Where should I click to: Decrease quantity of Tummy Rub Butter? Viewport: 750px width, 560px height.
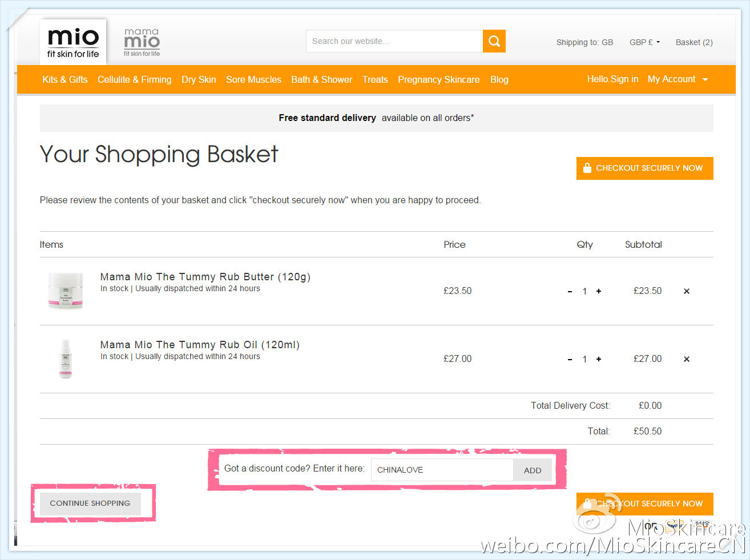pos(570,292)
